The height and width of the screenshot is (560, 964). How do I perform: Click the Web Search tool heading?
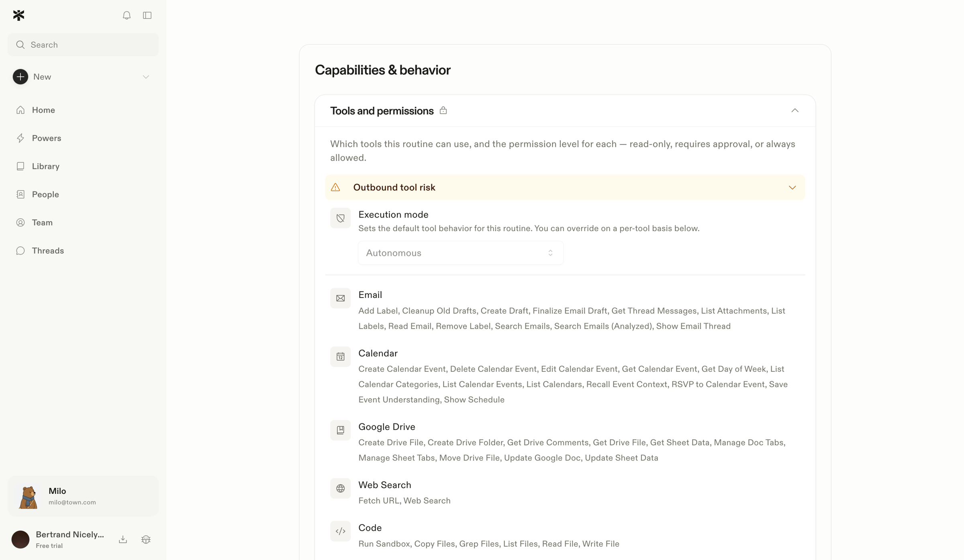(384, 485)
